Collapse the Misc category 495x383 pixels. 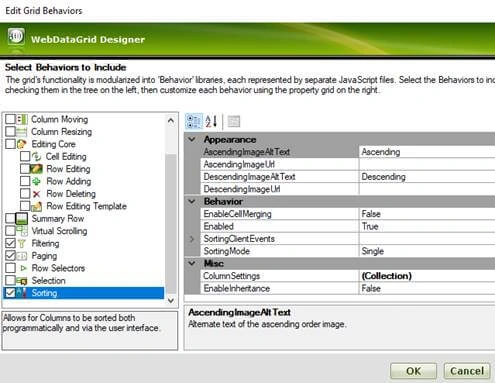(x=192, y=263)
